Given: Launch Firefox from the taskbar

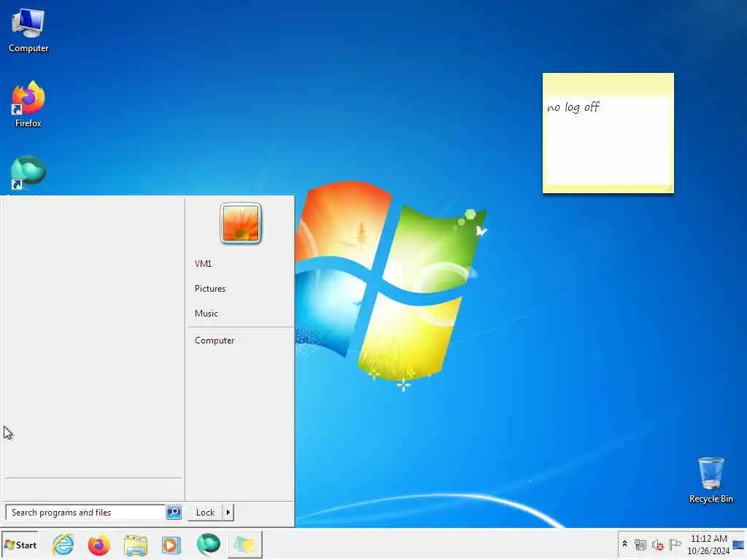Looking at the screenshot, I should [98, 545].
